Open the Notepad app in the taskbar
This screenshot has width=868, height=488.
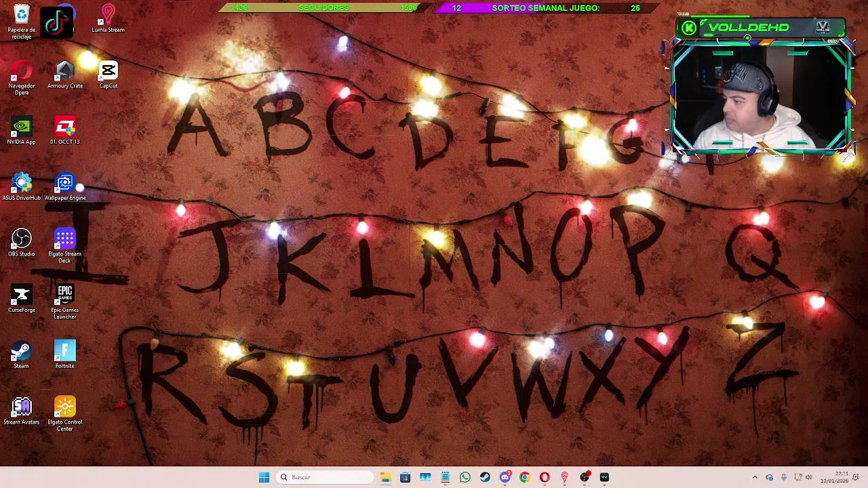coord(445,477)
